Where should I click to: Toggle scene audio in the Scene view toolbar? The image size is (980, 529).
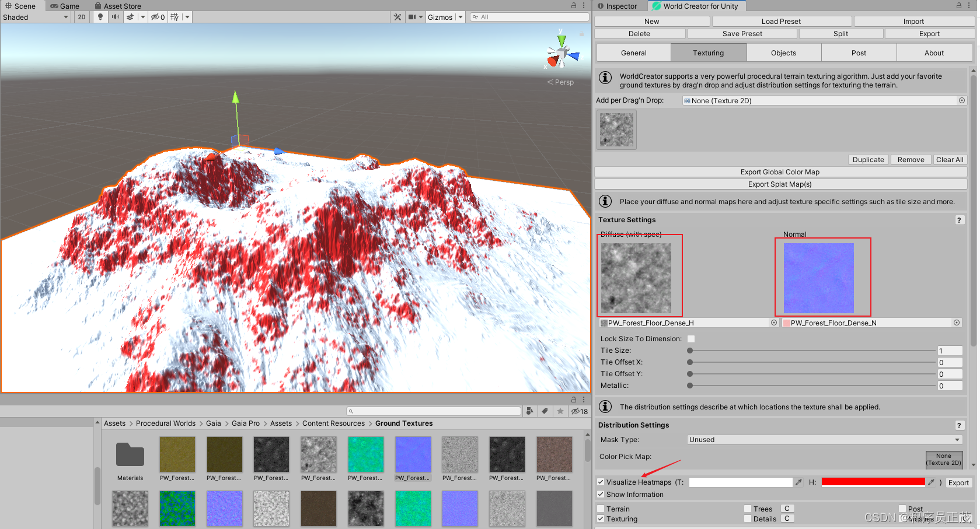[x=115, y=17]
